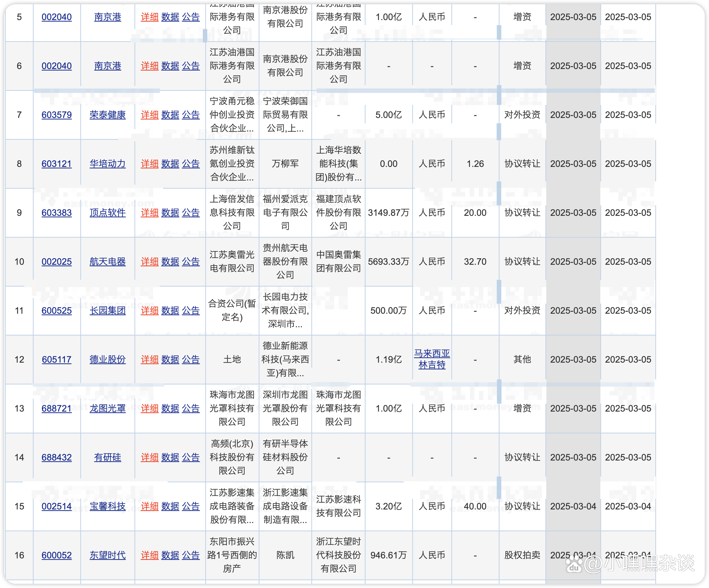Open stock code 688721 link
The height and width of the screenshot is (588, 709).
point(57,408)
